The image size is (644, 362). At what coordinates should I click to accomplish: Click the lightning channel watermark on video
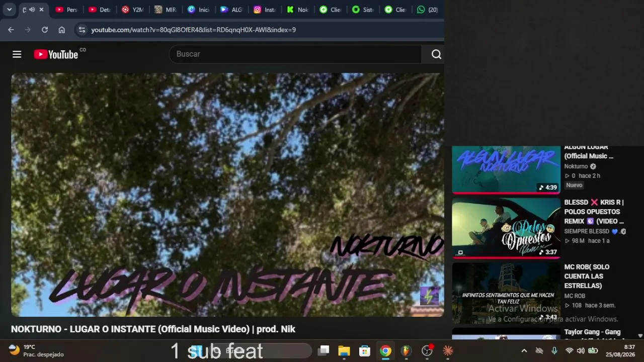pyautogui.click(x=429, y=296)
